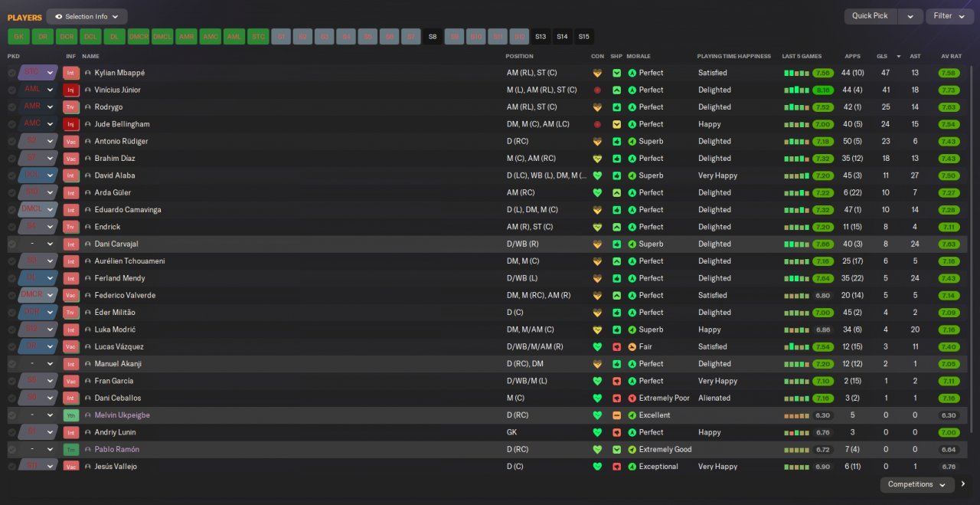Click Vinícius Júnior's injury Inj icon
Viewport: 980px width, 505px height.
pyautogui.click(x=71, y=90)
